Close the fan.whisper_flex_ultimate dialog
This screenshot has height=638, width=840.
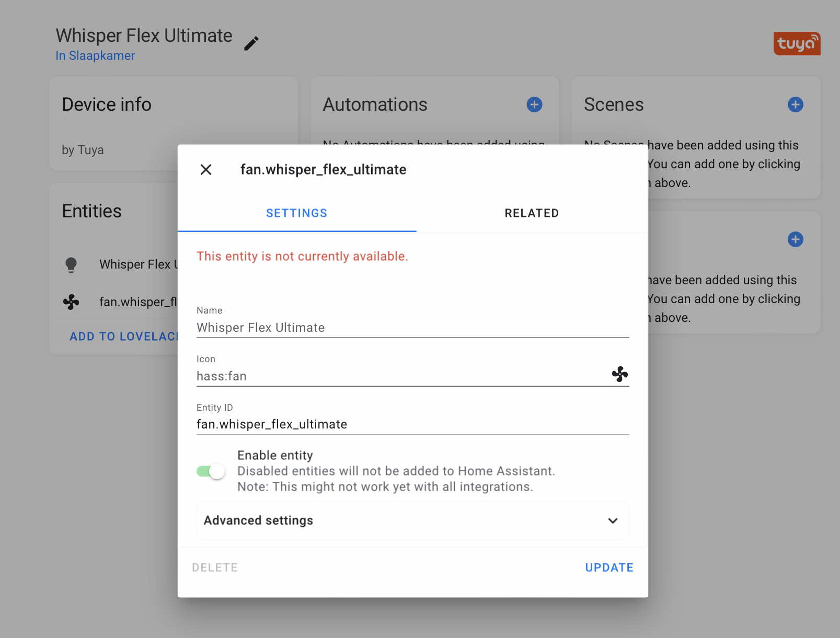click(x=206, y=169)
